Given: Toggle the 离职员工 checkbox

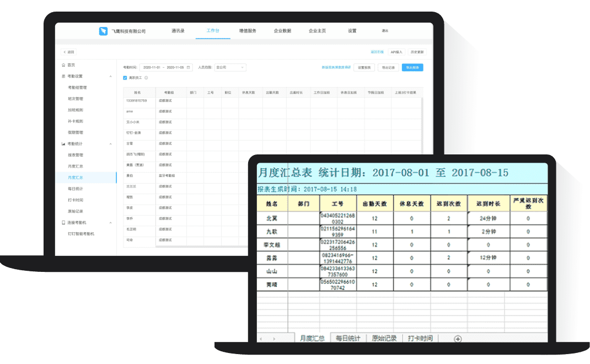Looking at the screenshot, I should (125, 78).
